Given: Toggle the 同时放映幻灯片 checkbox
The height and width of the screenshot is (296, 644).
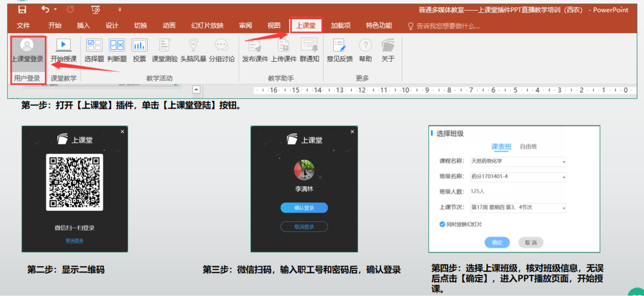Looking at the screenshot, I should click(442, 224).
